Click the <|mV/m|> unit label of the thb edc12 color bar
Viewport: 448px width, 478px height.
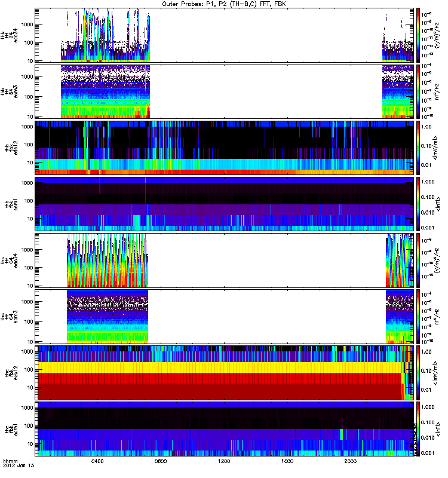[x=435, y=148]
